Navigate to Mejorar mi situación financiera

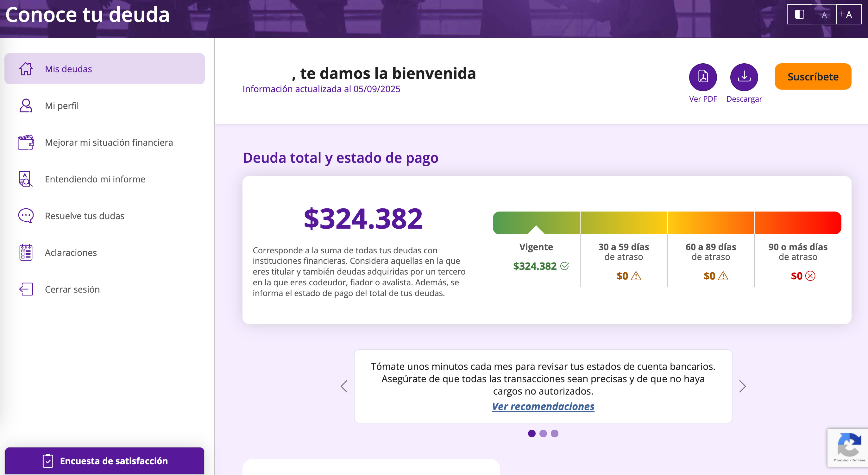(x=109, y=142)
